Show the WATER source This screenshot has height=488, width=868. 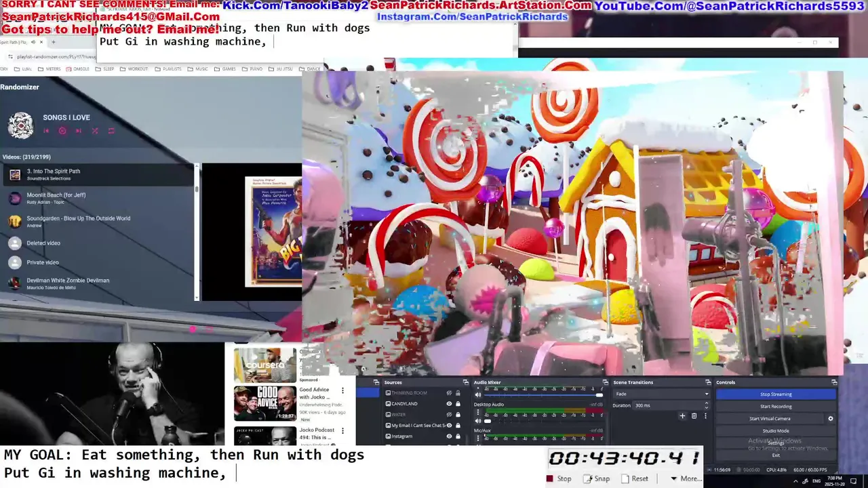pos(449,414)
